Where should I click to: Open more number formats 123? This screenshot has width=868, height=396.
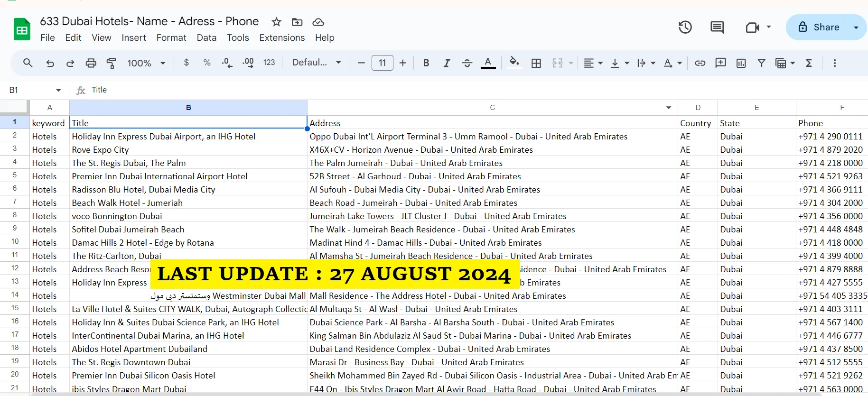pos(269,63)
